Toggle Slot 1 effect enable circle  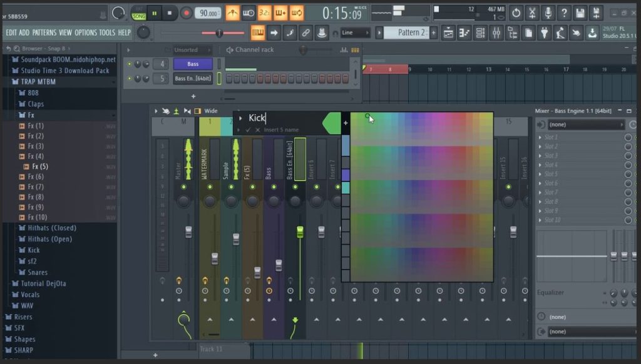point(628,137)
